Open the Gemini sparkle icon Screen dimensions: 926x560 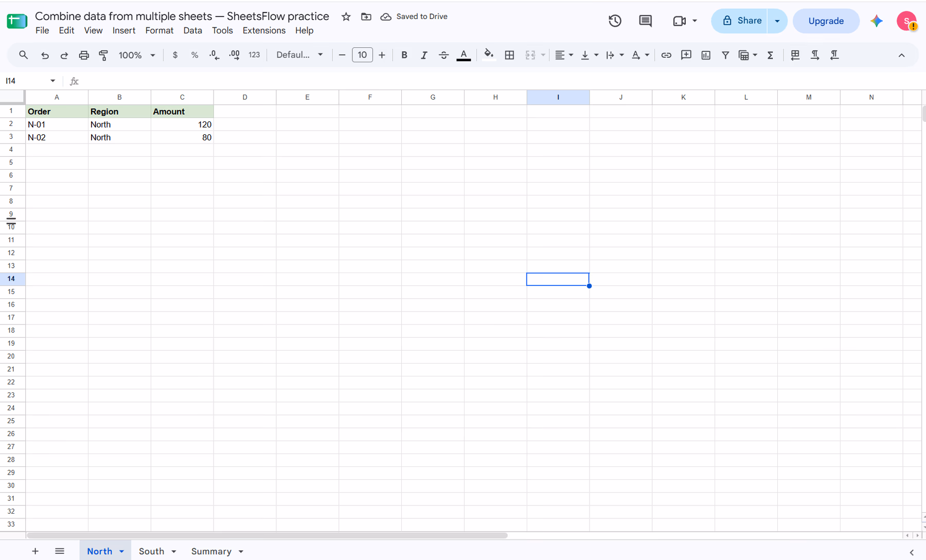pyautogui.click(x=877, y=21)
